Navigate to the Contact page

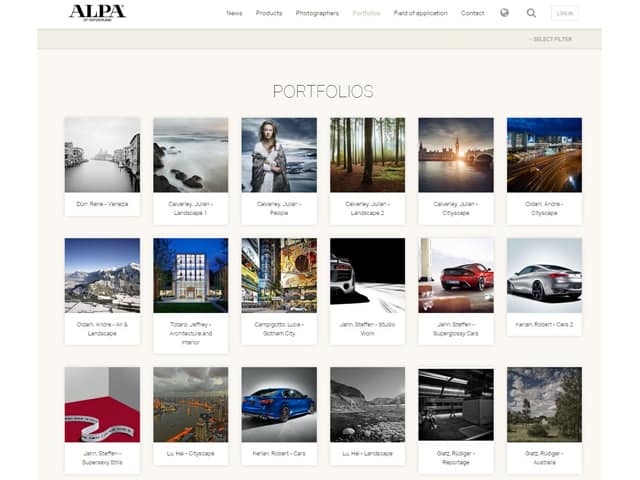click(x=472, y=13)
